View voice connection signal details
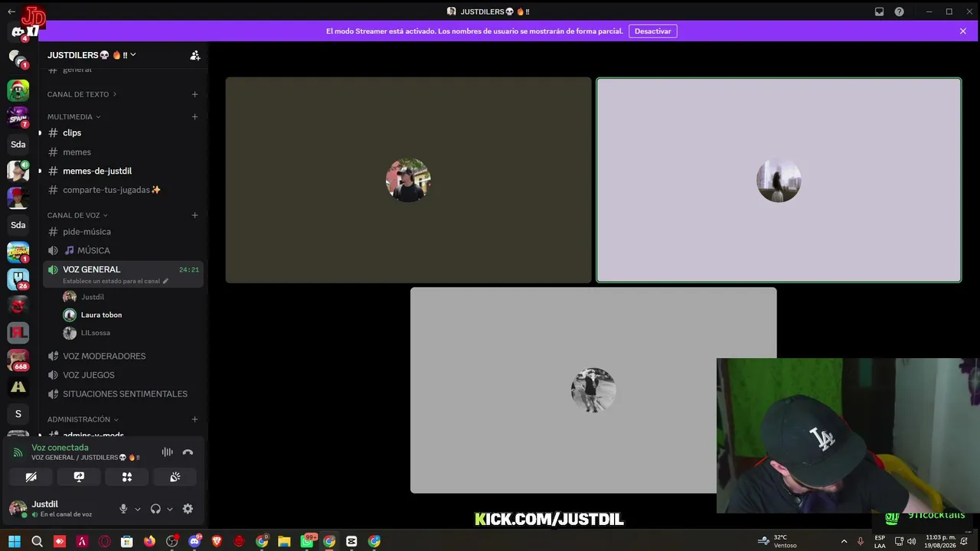The height and width of the screenshot is (551, 980). pyautogui.click(x=18, y=452)
